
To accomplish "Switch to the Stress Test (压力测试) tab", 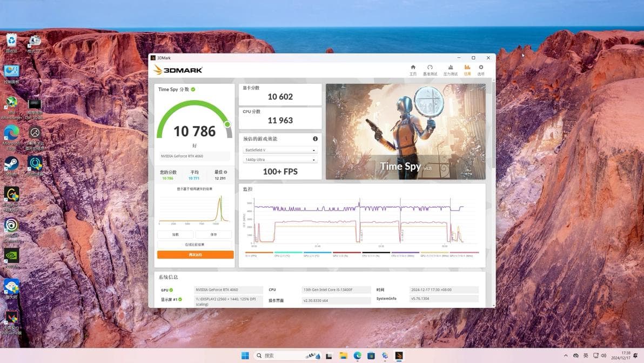I will click(x=450, y=70).
